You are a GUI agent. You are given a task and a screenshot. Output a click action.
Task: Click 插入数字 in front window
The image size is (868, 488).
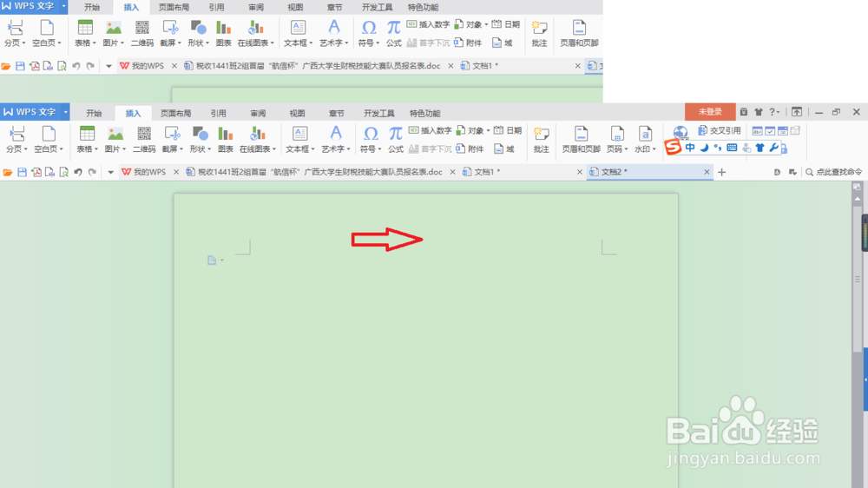[x=431, y=131]
